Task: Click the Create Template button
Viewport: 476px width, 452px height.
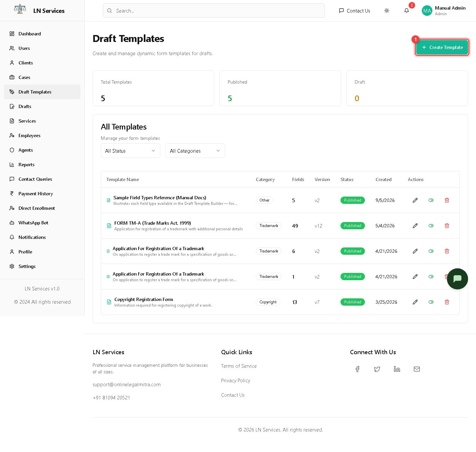Action: [442, 47]
